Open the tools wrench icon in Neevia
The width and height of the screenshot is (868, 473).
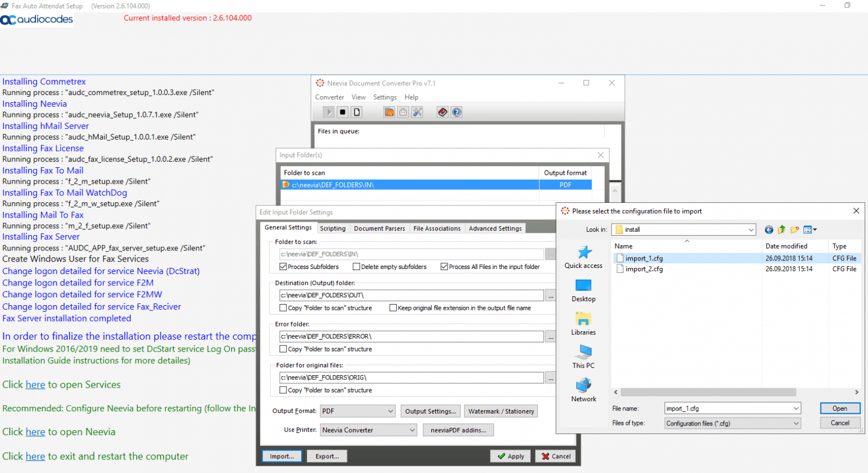coord(417,112)
